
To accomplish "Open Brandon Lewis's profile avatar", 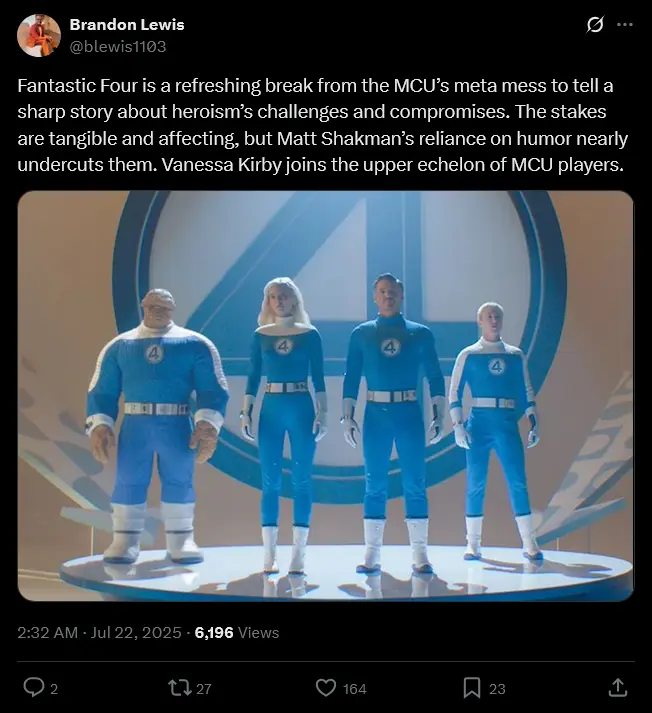I will click(x=39, y=35).
